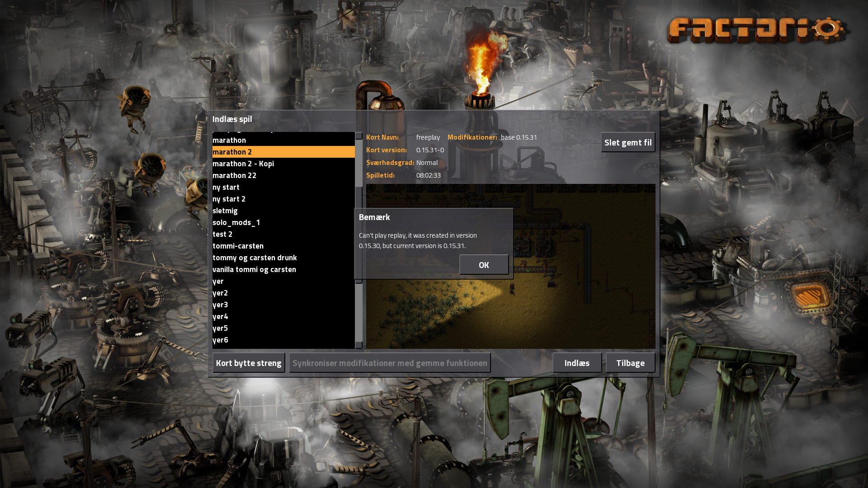This screenshot has width=868, height=488.
Task: Select the save yer3
Action: click(283, 305)
